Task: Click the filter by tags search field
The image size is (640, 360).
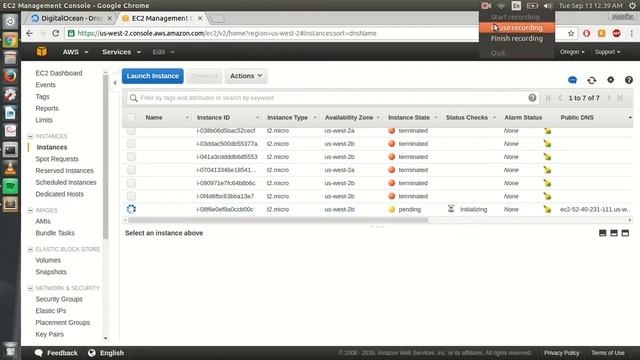Action: point(333,98)
